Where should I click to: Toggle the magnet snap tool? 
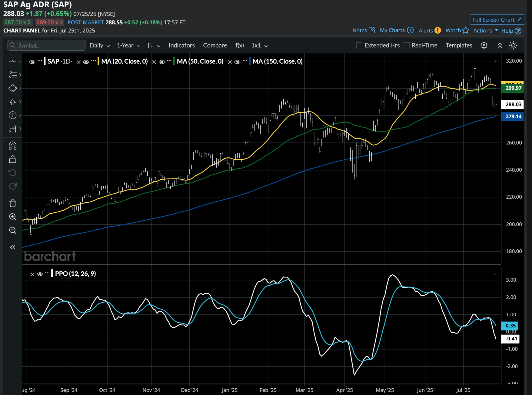(12, 146)
